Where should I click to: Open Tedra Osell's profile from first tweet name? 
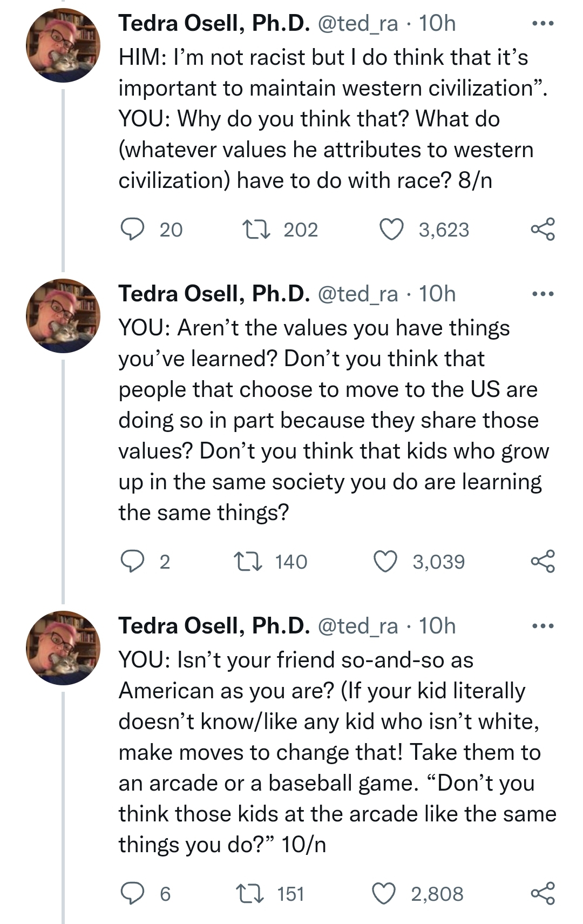(214, 23)
